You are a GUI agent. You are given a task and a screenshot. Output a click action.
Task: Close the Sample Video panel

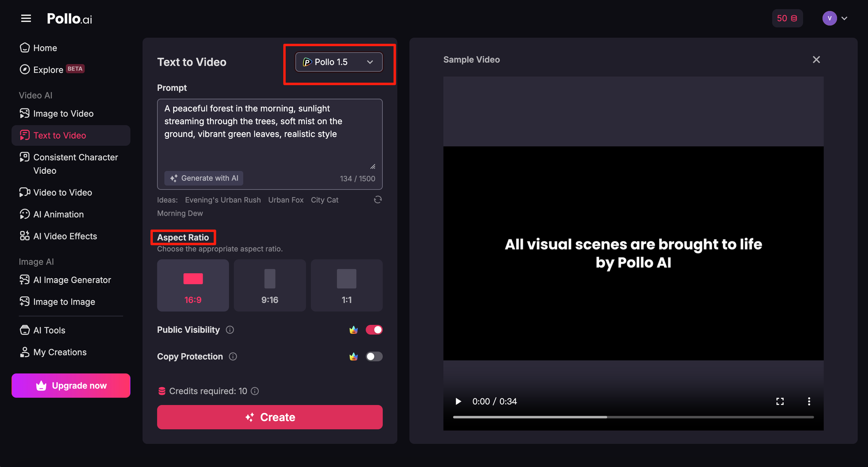(816, 60)
